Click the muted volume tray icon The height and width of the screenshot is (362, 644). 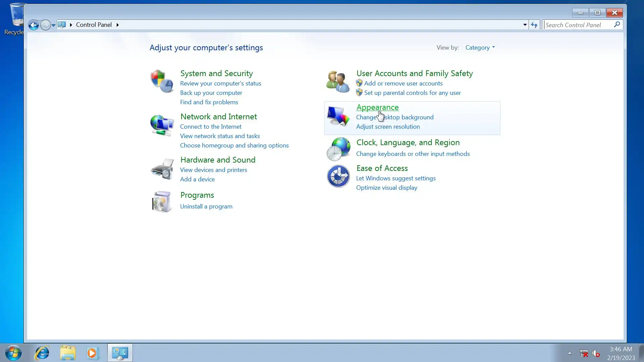596,353
